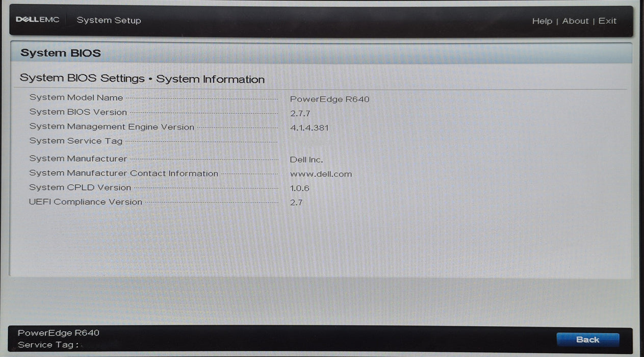This screenshot has width=644, height=357.
Task: Click the System Setup title
Action: (x=109, y=20)
